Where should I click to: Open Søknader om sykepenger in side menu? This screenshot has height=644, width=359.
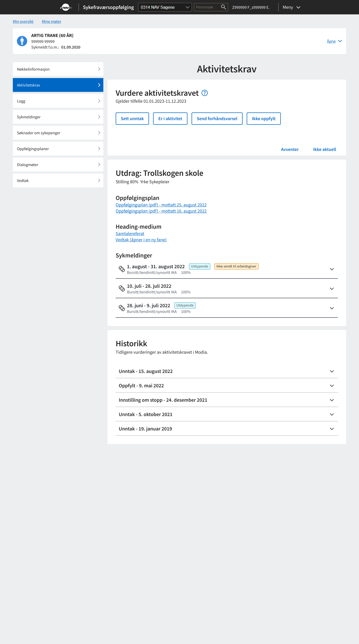58,133
